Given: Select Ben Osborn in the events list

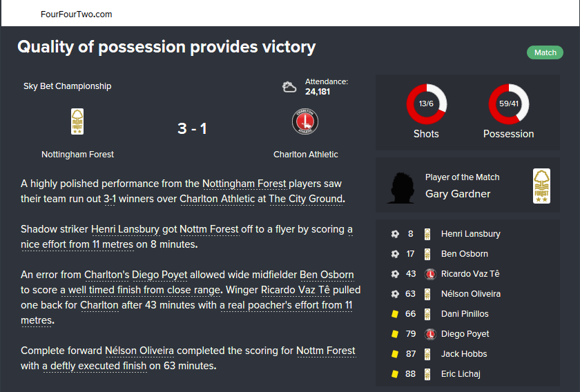Looking at the screenshot, I should tap(465, 254).
